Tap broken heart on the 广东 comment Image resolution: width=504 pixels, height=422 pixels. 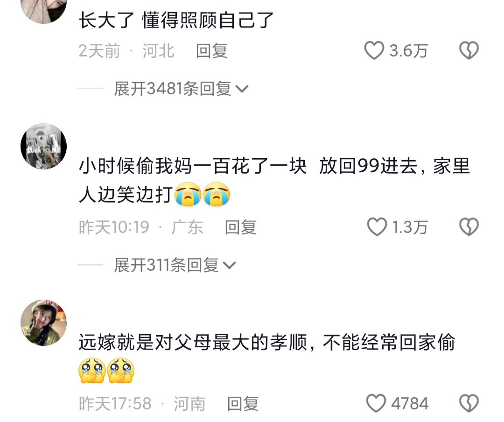[x=469, y=227]
